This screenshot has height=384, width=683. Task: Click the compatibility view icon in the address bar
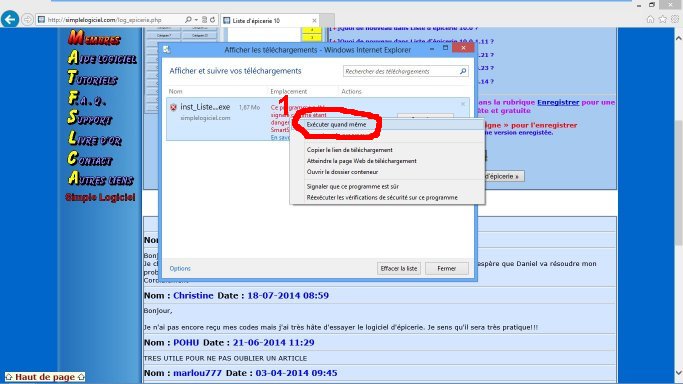pos(204,20)
